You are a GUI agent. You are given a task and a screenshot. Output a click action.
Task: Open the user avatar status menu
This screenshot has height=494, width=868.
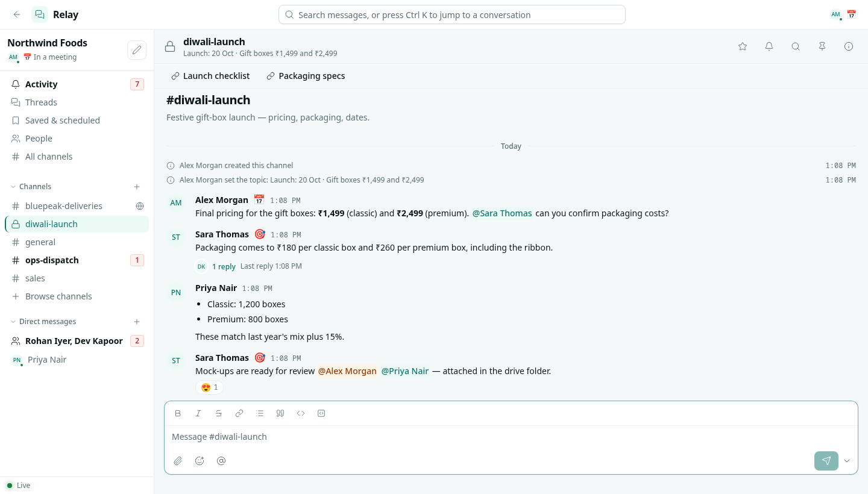coord(843,14)
